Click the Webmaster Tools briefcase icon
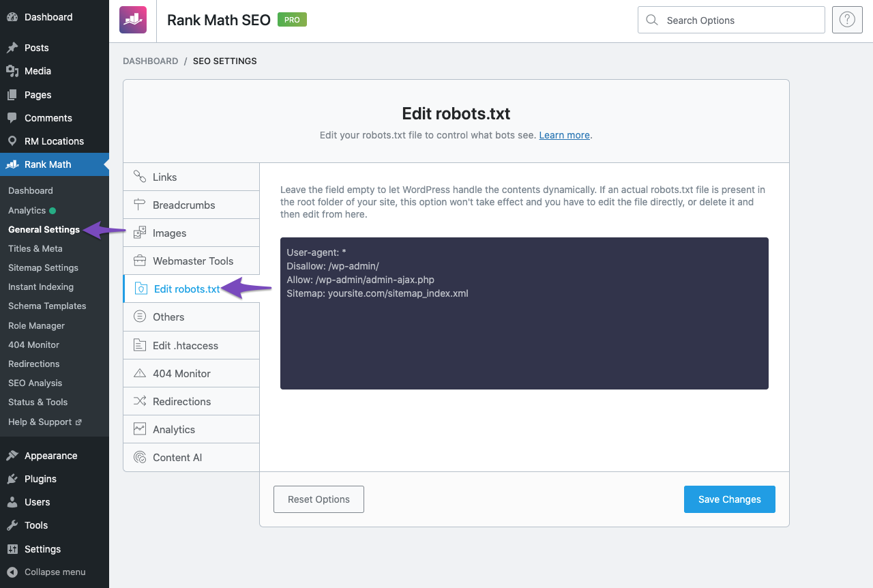873x588 pixels. 140,261
